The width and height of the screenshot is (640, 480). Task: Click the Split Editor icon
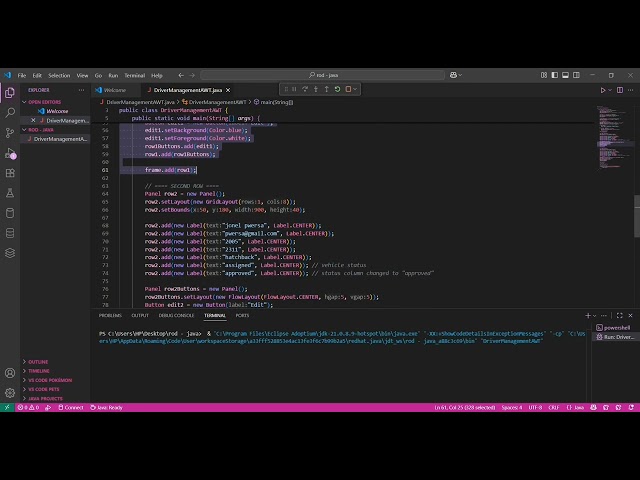click(620, 90)
